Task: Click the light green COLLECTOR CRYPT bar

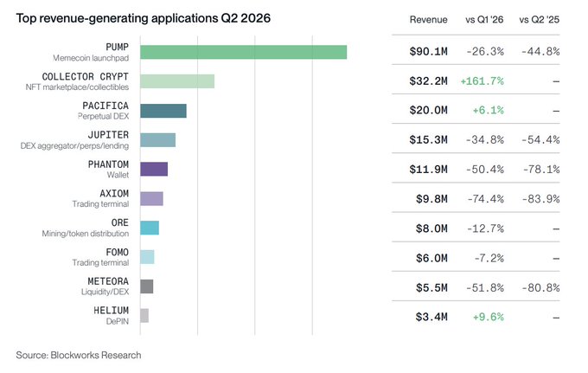Action: click(177, 81)
